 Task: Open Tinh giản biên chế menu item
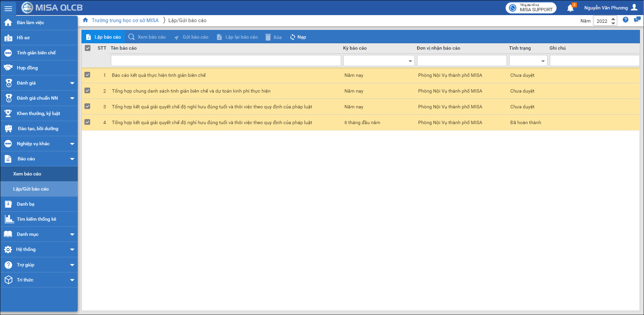point(36,53)
